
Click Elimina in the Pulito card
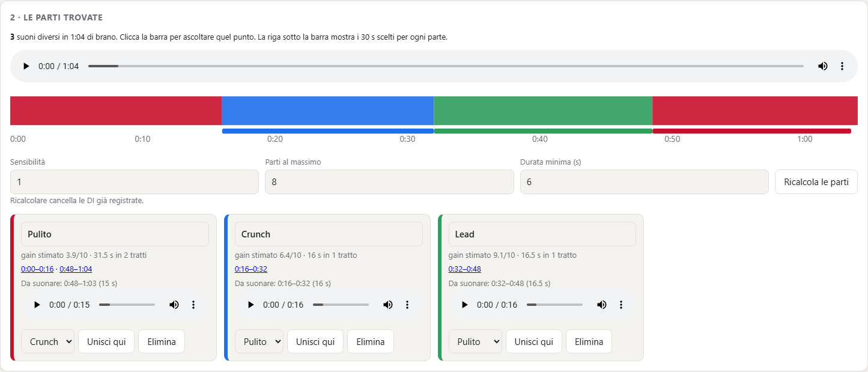[x=162, y=341]
